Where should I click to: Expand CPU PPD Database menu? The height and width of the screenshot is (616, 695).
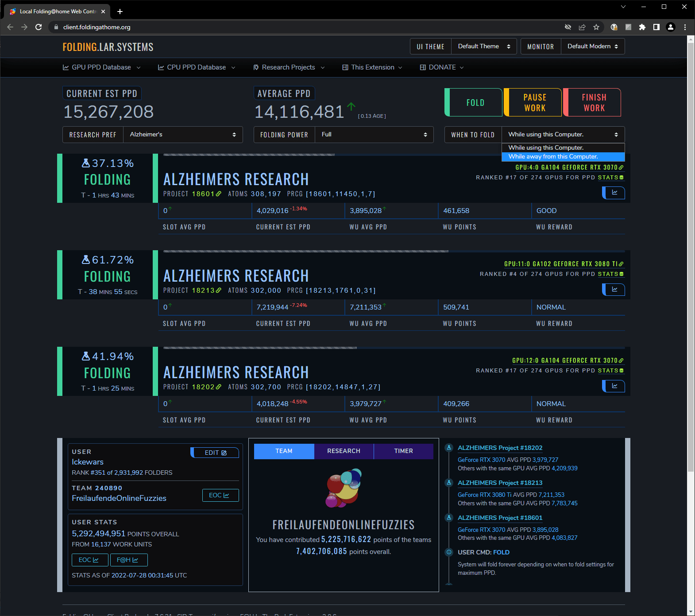point(197,67)
